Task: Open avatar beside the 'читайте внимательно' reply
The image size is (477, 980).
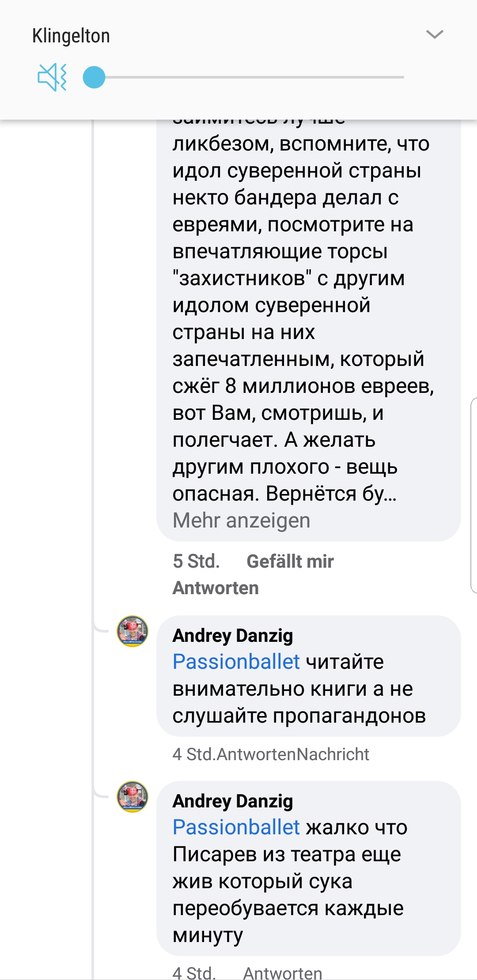Action: (132, 631)
